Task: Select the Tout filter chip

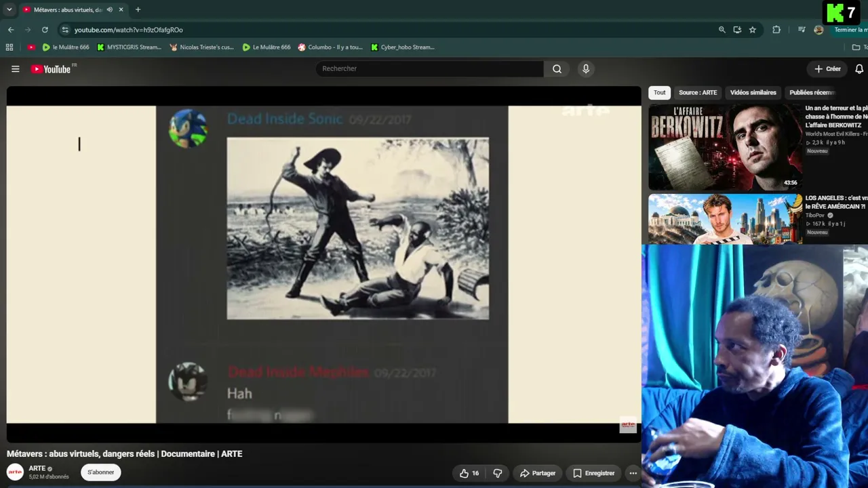Action: pos(659,93)
